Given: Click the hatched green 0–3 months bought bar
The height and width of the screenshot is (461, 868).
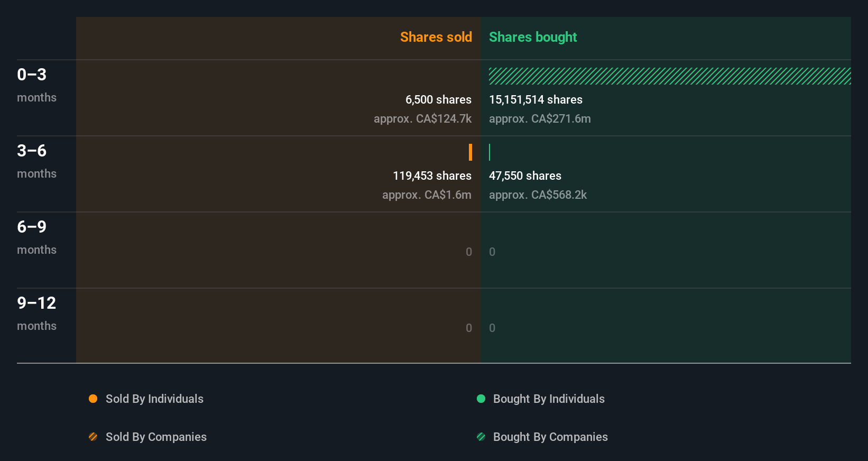Looking at the screenshot, I should coord(670,76).
